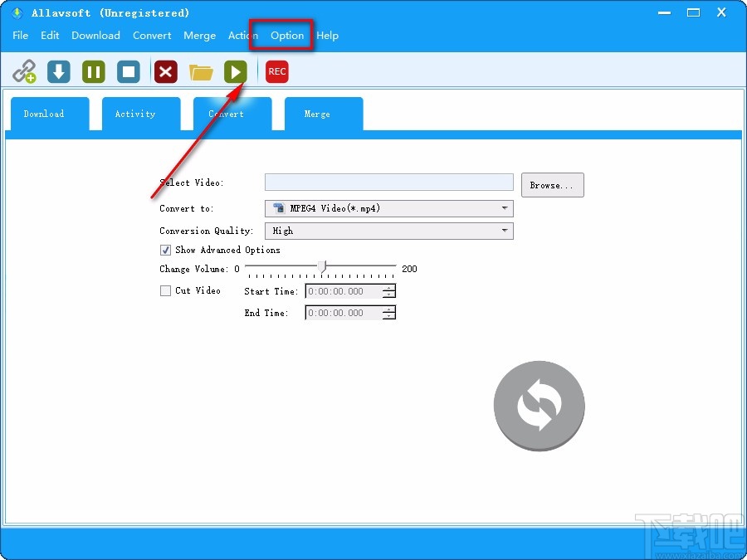Viewport: 747px width, 560px height.
Task: Uncheck Show Advanced Options
Action: pyautogui.click(x=165, y=250)
